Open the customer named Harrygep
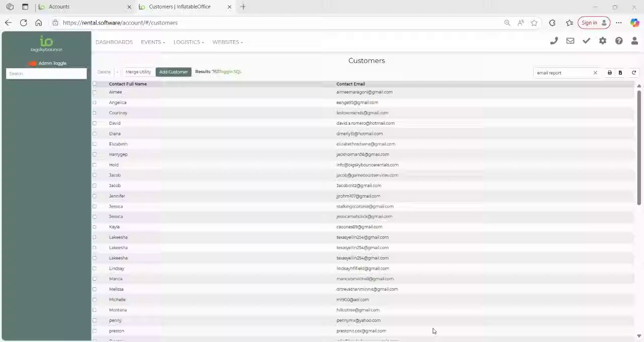The height and width of the screenshot is (342, 644). tap(118, 154)
